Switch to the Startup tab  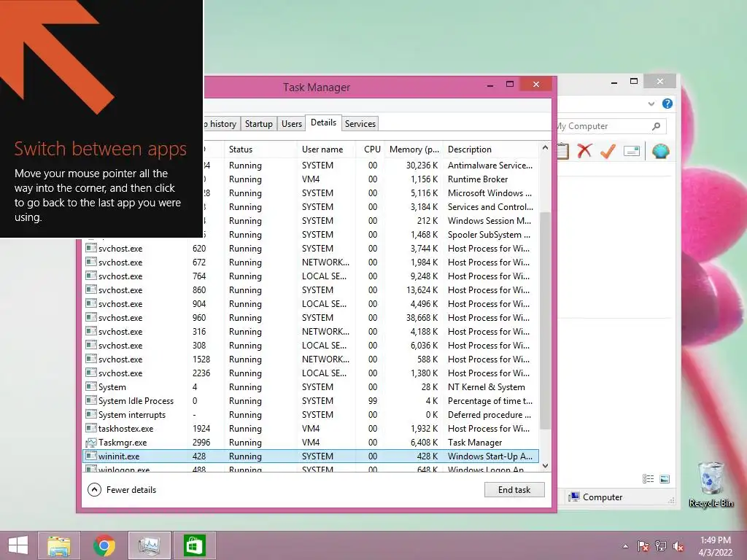tap(259, 124)
